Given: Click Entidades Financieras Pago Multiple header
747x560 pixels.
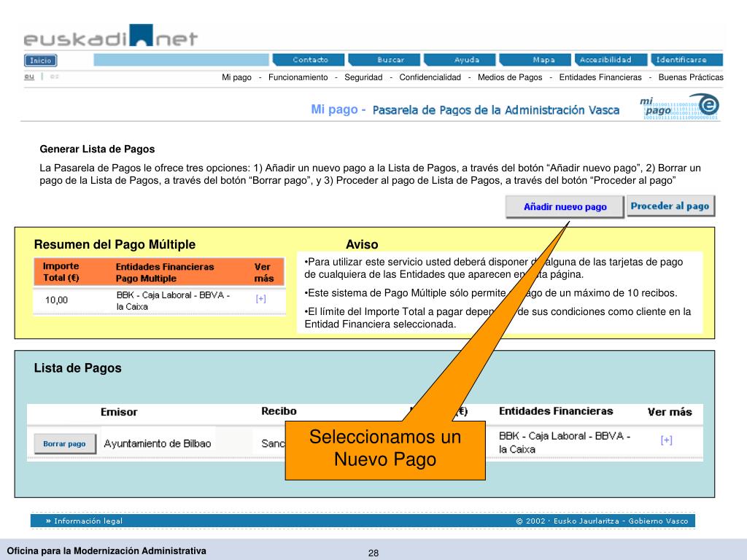Looking at the screenshot, I should tap(165, 273).
